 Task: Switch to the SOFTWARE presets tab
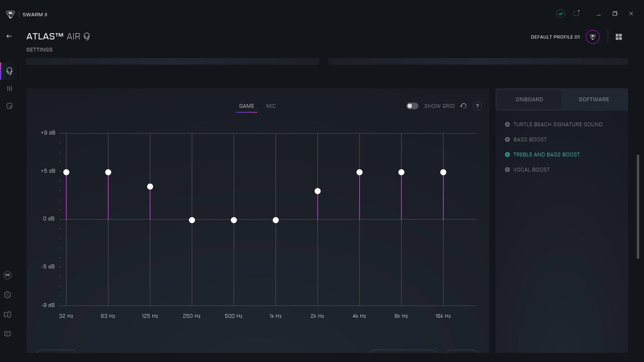594,99
